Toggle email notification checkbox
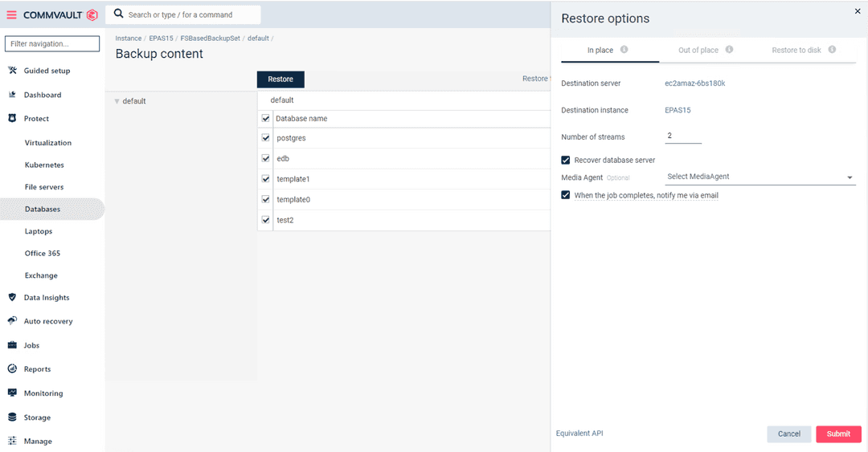 click(x=566, y=195)
